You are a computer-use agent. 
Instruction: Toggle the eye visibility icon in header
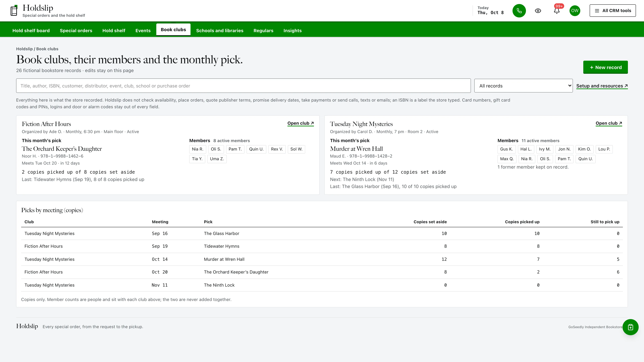[x=538, y=11]
